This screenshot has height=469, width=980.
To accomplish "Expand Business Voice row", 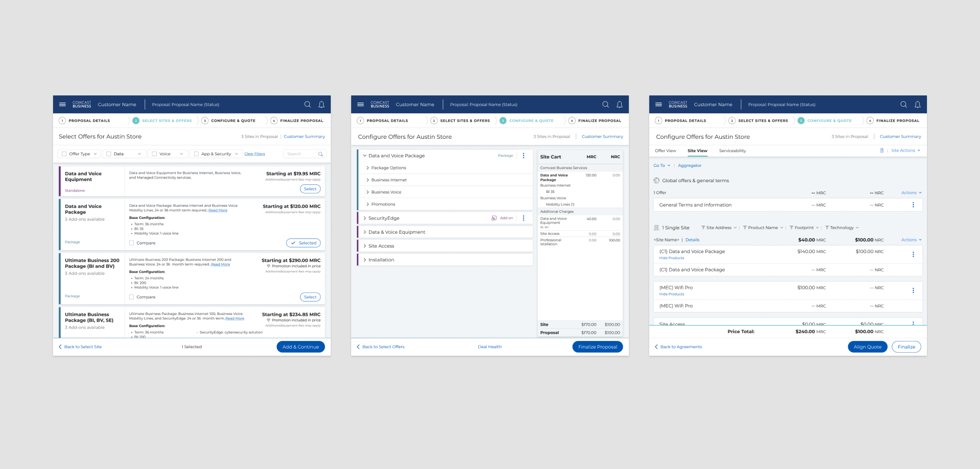I will (367, 192).
